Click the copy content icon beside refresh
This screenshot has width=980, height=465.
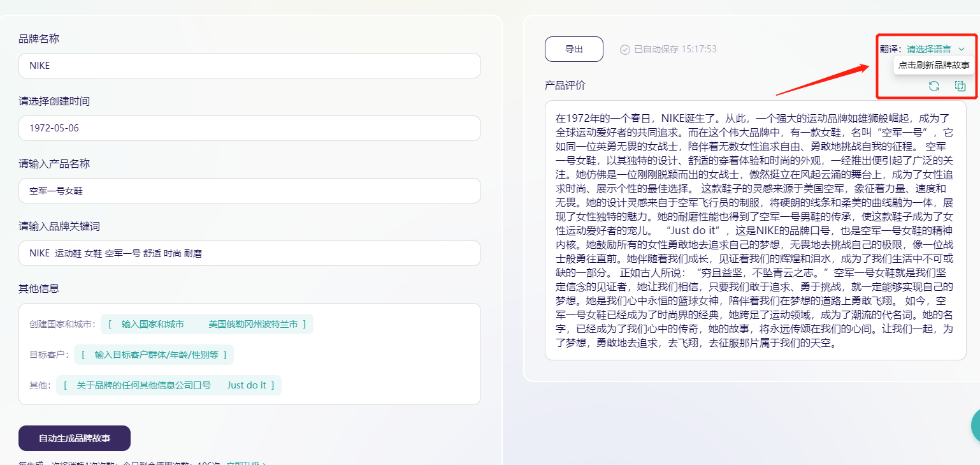tap(960, 86)
